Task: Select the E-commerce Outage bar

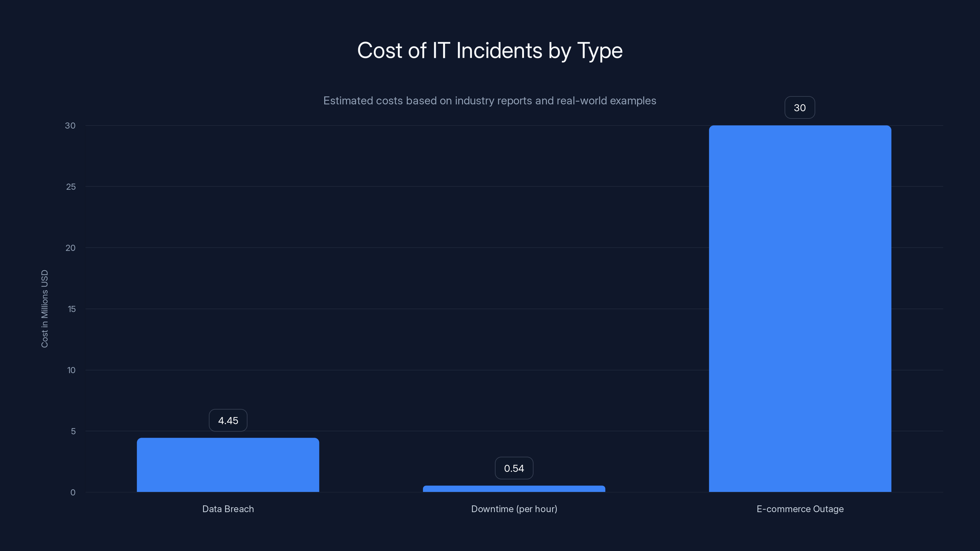Action: [800, 308]
